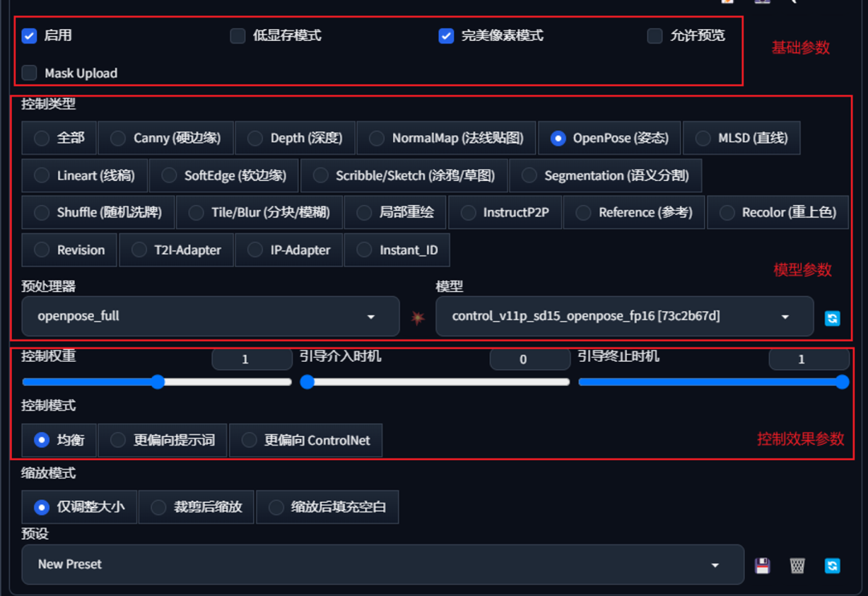Click the 引导介入时机 value input field
Image resolution: width=868 pixels, height=596 pixels.
[530, 359]
